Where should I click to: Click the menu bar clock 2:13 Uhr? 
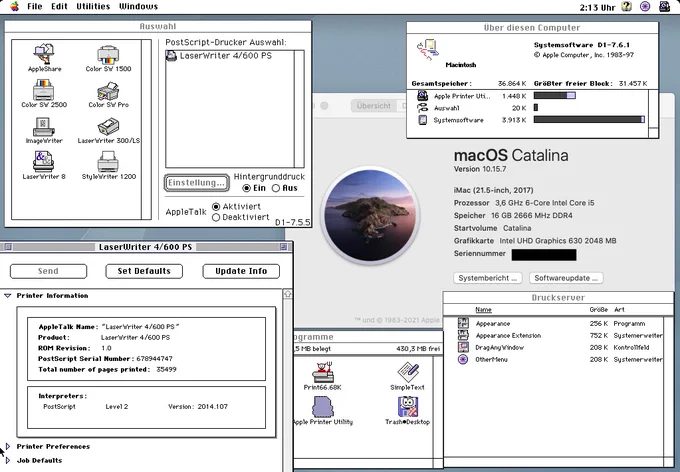click(x=597, y=7)
